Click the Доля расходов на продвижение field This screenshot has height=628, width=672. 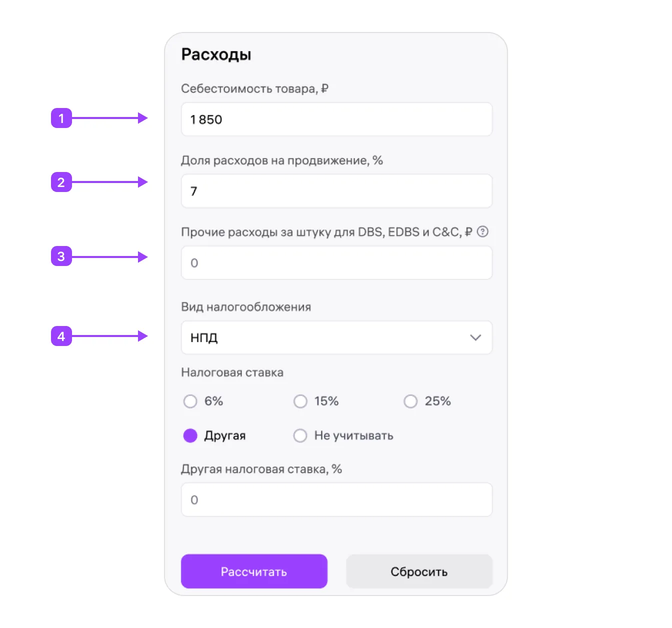(x=336, y=191)
